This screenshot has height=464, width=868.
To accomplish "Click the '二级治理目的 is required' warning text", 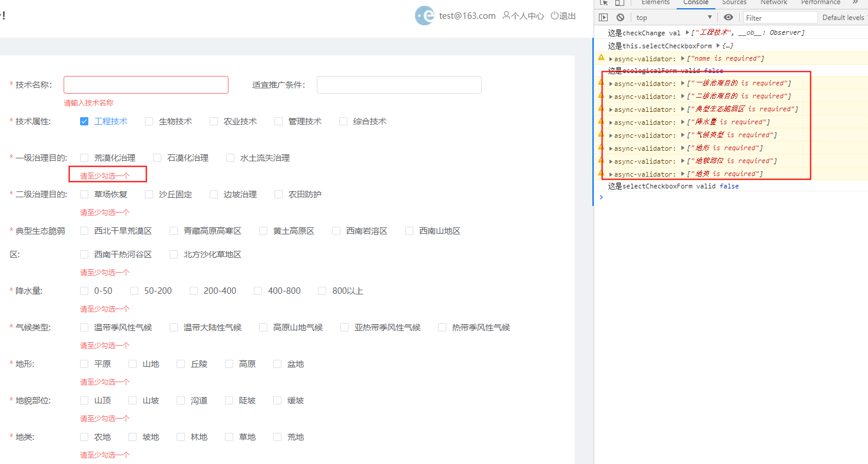I will (738, 96).
